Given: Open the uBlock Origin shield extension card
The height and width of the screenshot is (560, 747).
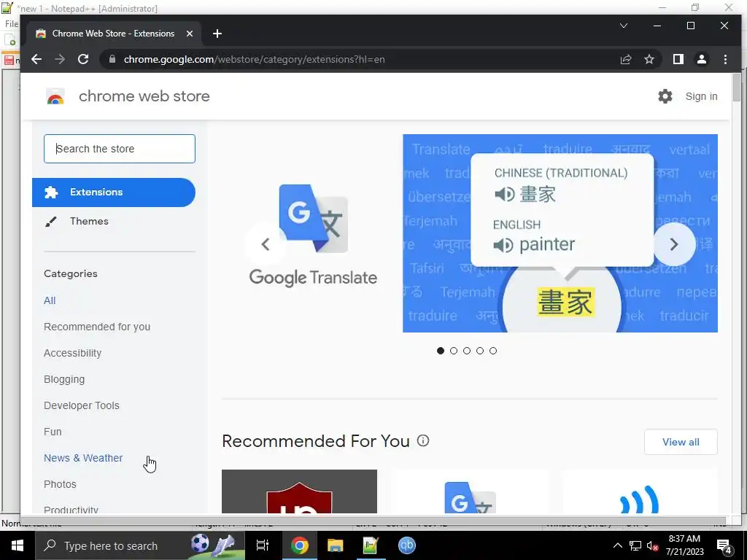Looking at the screenshot, I should (x=299, y=491).
